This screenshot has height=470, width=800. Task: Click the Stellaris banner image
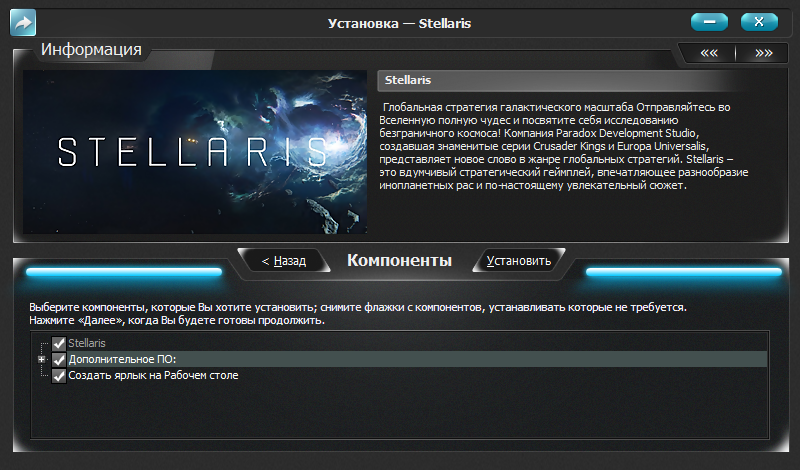195,152
